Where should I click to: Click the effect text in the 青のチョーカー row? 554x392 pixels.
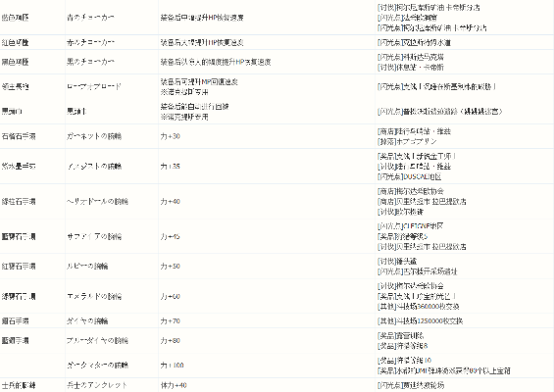[202, 18]
